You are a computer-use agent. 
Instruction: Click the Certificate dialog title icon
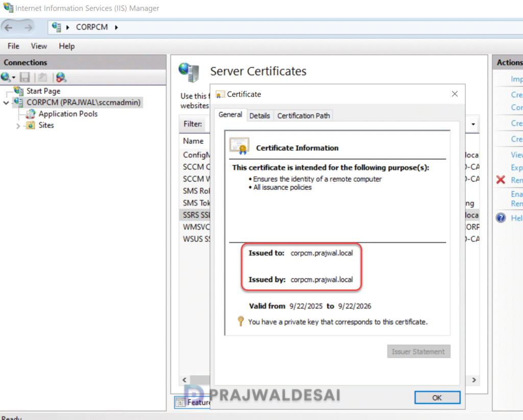pyautogui.click(x=220, y=95)
